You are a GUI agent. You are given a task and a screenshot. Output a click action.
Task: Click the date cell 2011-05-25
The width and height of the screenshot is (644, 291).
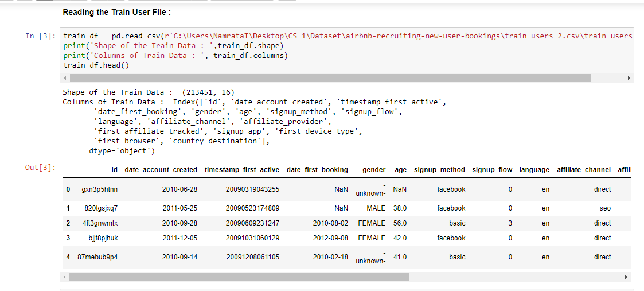[x=180, y=208]
